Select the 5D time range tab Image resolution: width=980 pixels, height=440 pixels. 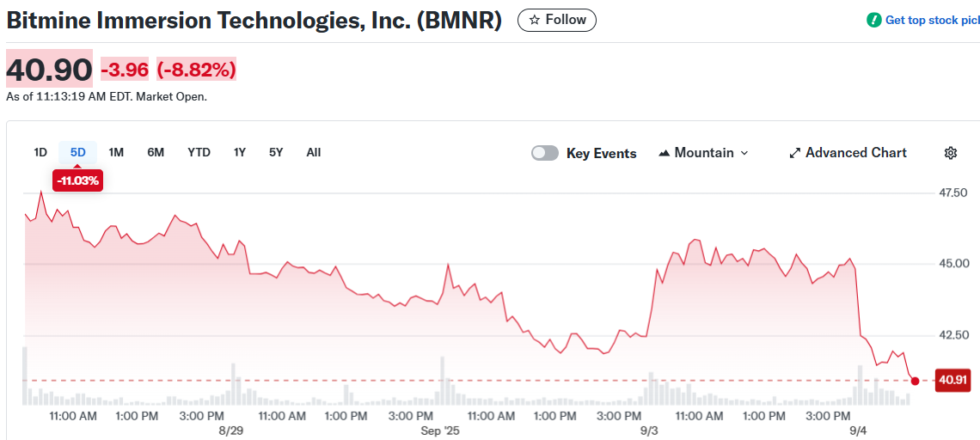pyautogui.click(x=78, y=152)
